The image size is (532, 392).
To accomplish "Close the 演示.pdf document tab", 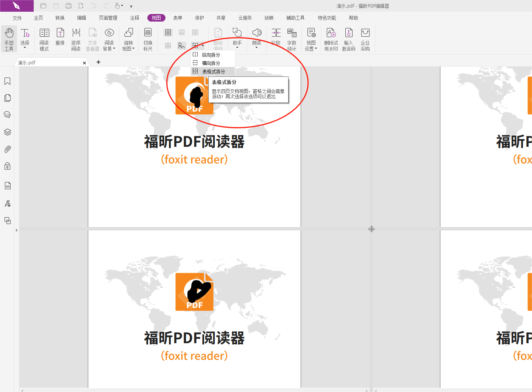I will point(84,62).
